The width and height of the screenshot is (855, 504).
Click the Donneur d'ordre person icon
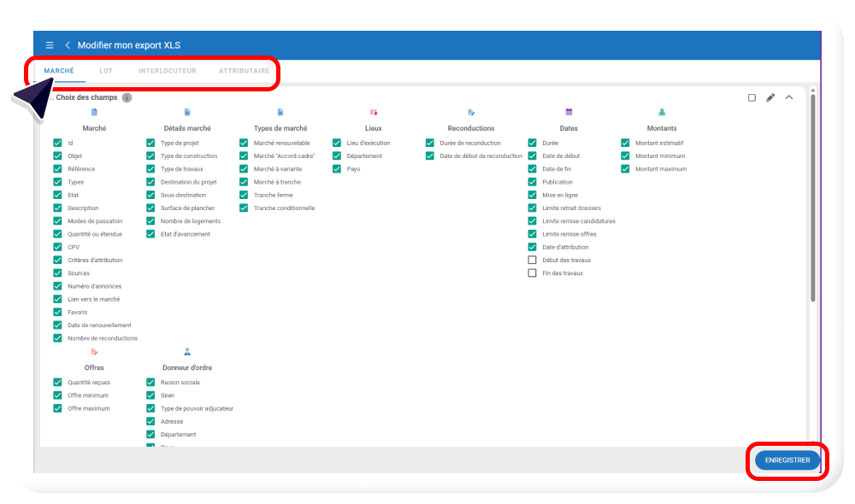point(187,351)
